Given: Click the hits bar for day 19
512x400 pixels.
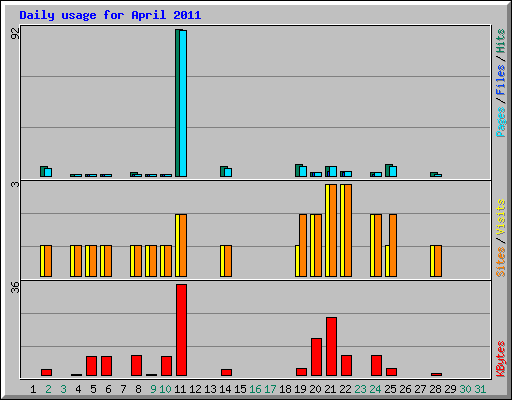Looking at the screenshot, I should (x=298, y=170).
